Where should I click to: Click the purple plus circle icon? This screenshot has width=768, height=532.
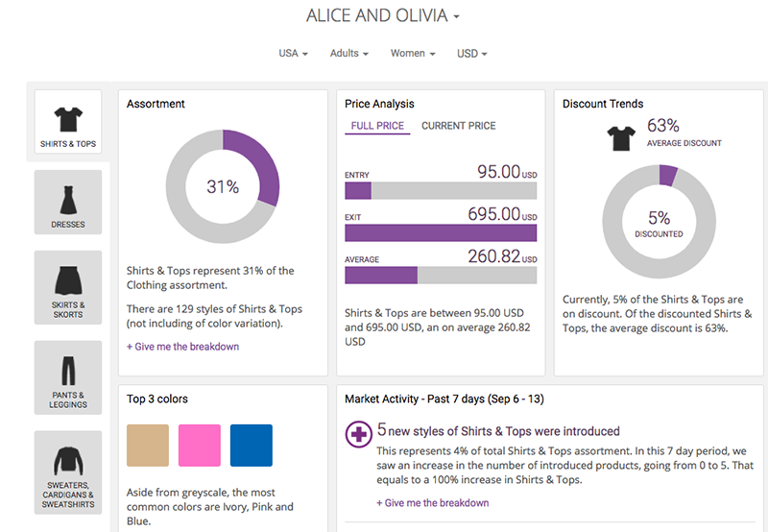[359, 435]
